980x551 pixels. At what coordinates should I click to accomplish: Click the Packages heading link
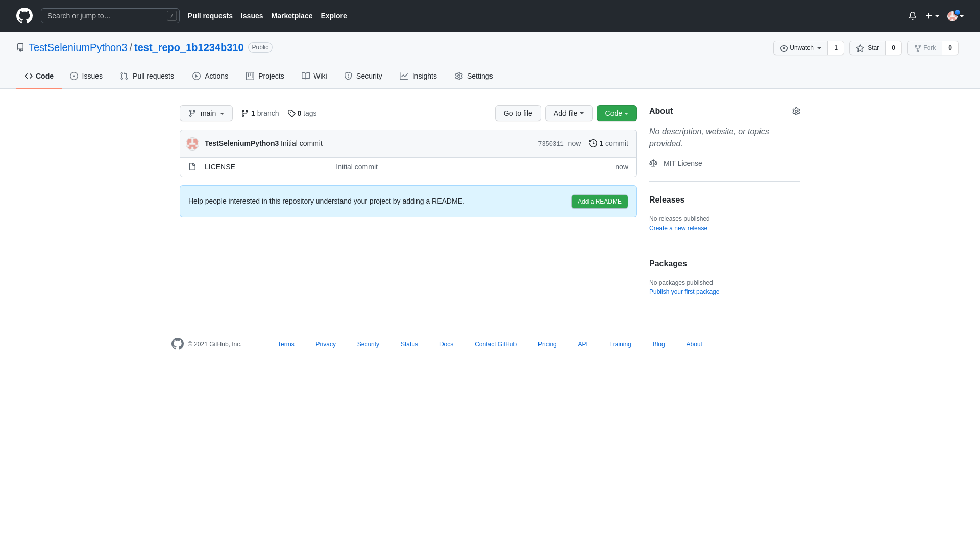[668, 264]
